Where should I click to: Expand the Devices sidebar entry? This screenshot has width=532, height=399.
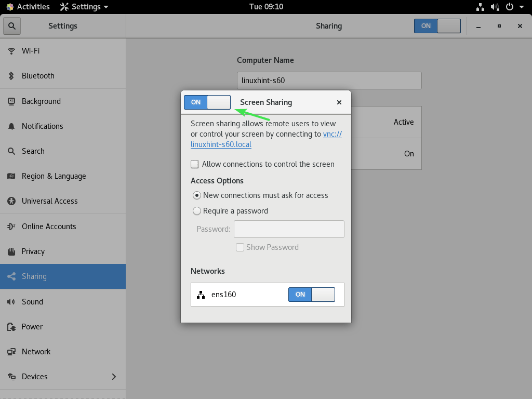[x=113, y=377]
